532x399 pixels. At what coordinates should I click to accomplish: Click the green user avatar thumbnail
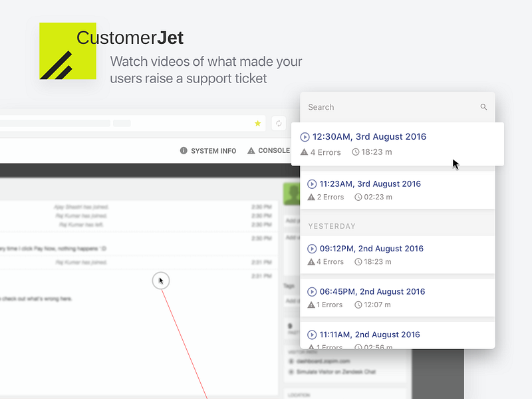click(x=292, y=194)
